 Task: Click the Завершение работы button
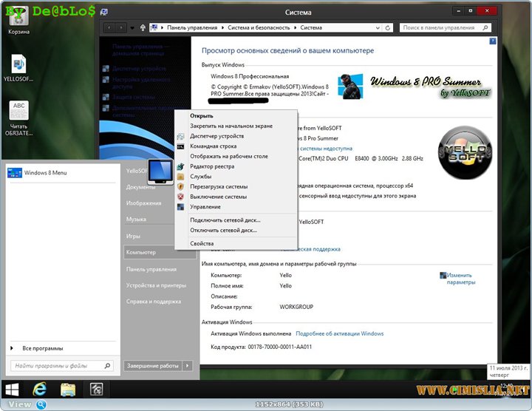click(152, 365)
